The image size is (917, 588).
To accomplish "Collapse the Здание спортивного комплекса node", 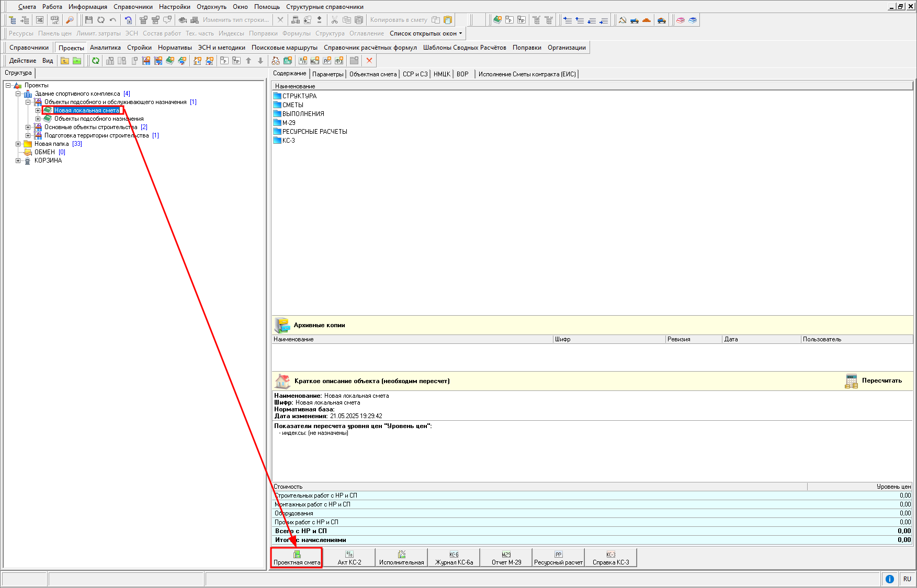I will point(18,94).
